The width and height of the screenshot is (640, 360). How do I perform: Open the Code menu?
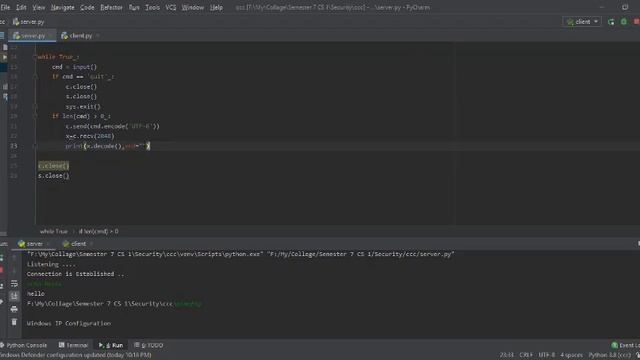point(87,7)
